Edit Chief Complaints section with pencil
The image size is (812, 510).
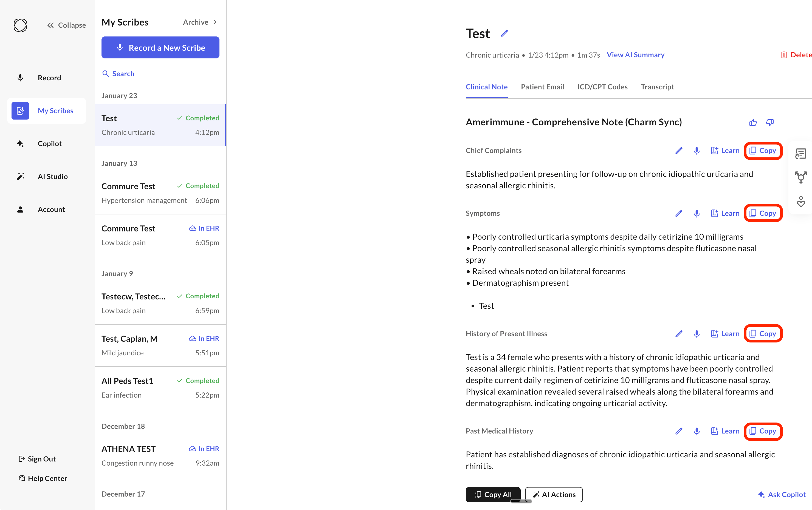point(679,151)
